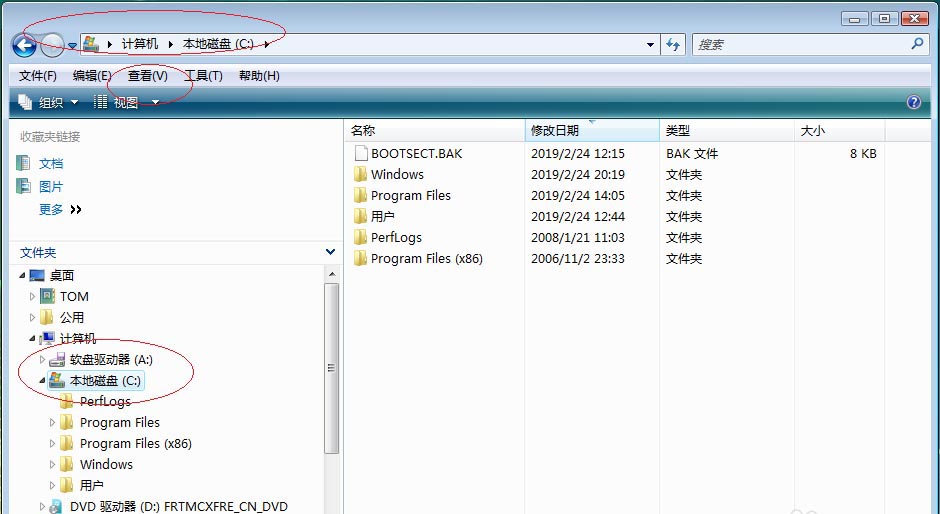940x514 pixels.
Task: Click the BAK 文件 type cell
Action: tap(692, 154)
